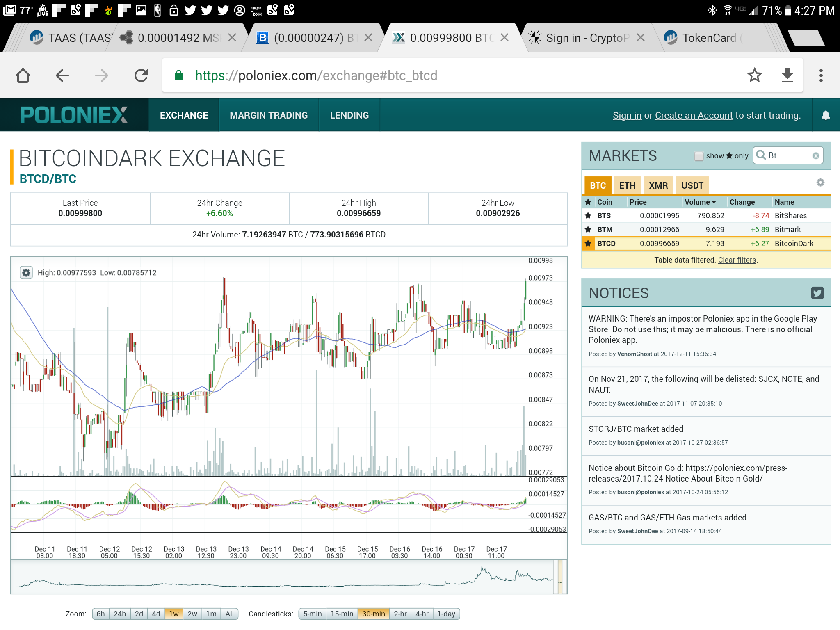Select the BitcoinDark market row
The image size is (840, 630).
pos(706,243)
